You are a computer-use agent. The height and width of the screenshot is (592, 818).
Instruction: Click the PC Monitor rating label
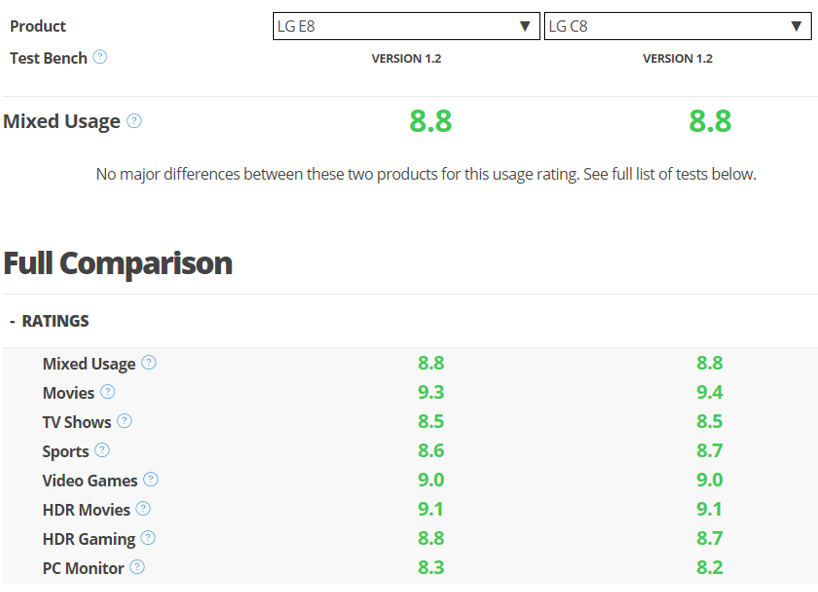(x=83, y=568)
